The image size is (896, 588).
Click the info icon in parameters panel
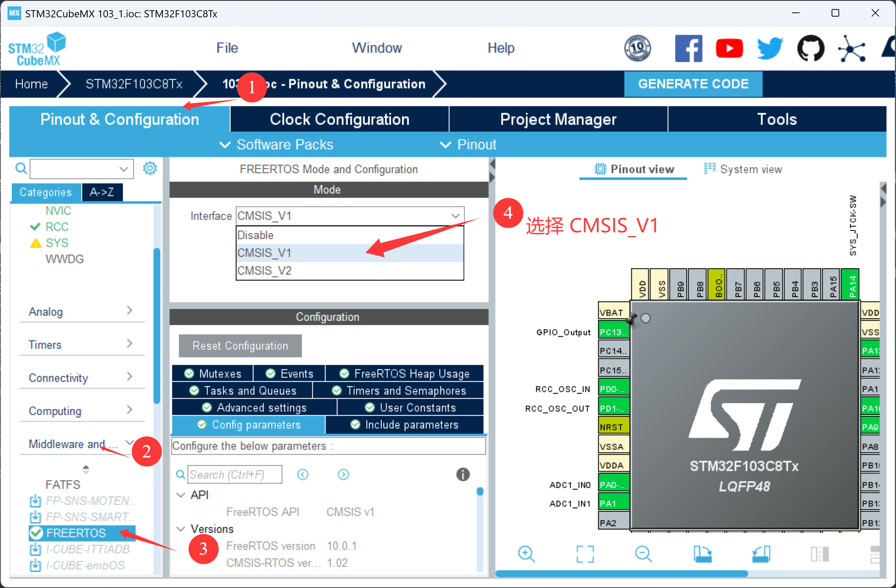(463, 474)
